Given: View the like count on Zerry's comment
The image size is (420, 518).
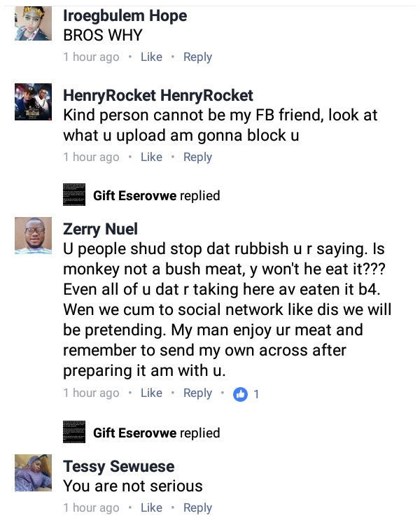Looking at the screenshot, I should [256, 394].
